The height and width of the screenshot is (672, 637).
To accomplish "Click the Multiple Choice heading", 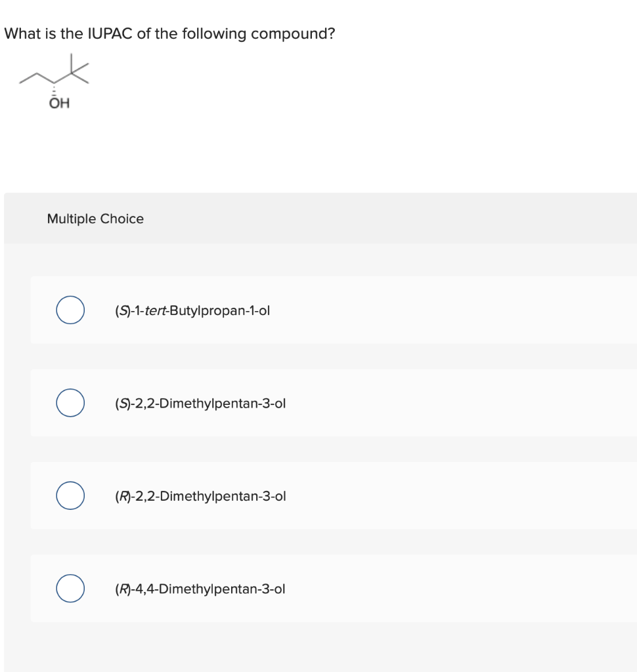I will pos(95,219).
